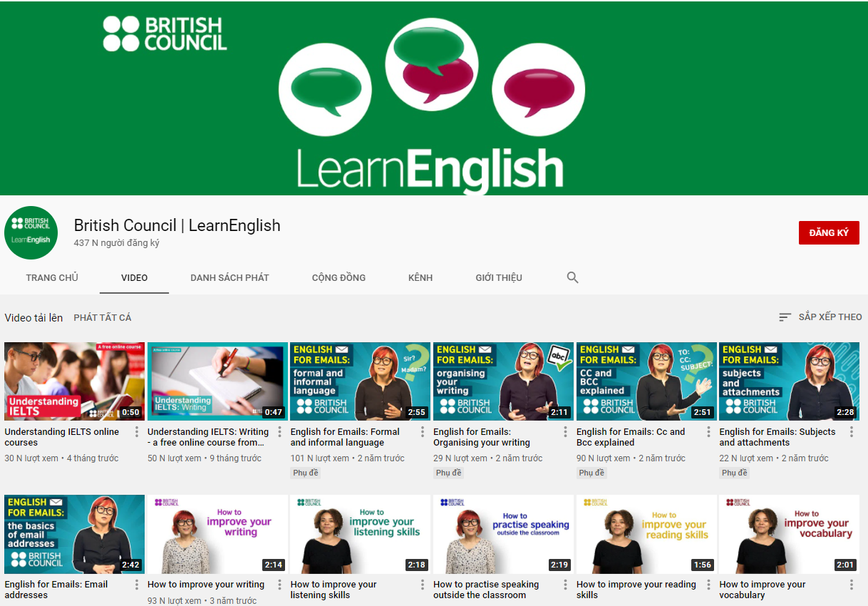Viewport: 868px width, 606px height.
Task: Open the CỘNG ĐỒNG tab
Action: (339, 277)
